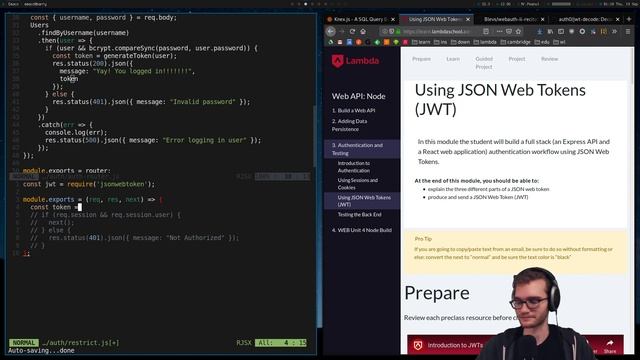640x360 pixels.
Task: Click the video Share arrow icon
Action: click(x=610, y=343)
